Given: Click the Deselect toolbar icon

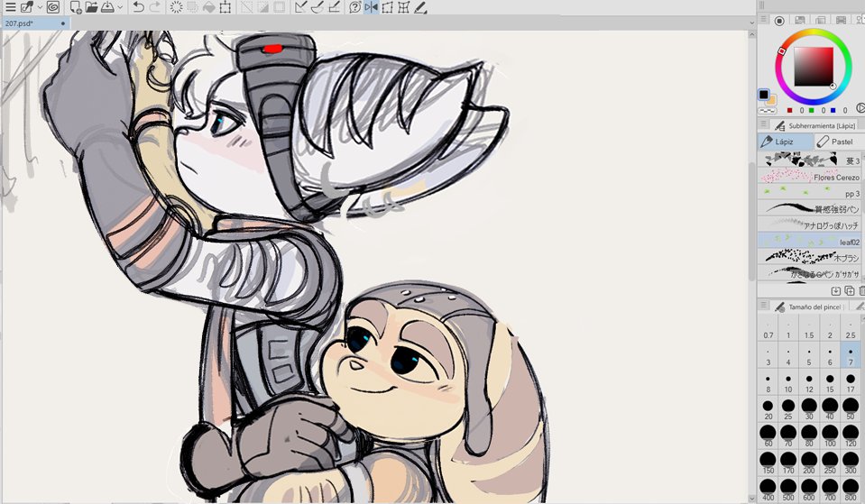Looking at the screenshot, I should click(x=246, y=7).
